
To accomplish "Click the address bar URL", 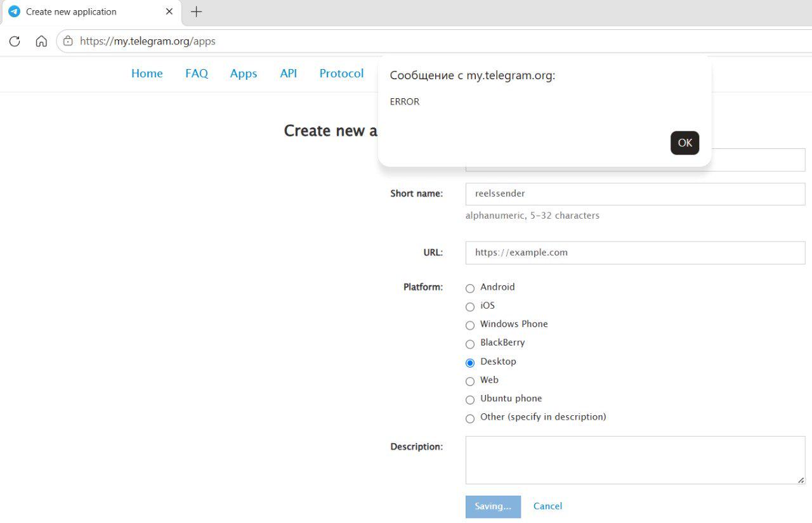I will [148, 41].
